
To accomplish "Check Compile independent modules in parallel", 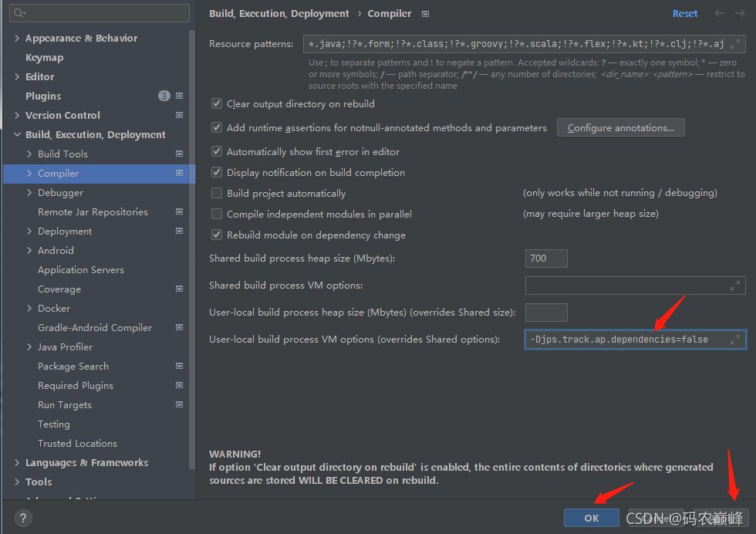I will [x=217, y=214].
